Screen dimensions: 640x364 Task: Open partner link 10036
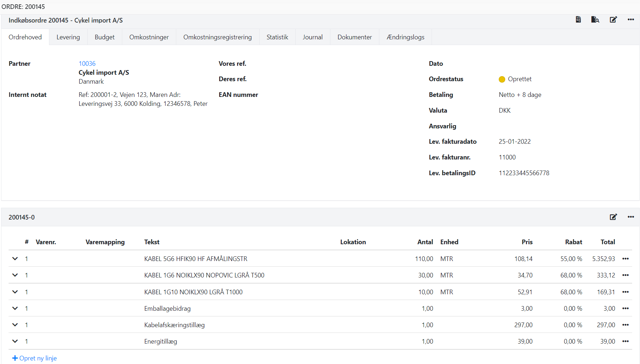pos(87,64)
